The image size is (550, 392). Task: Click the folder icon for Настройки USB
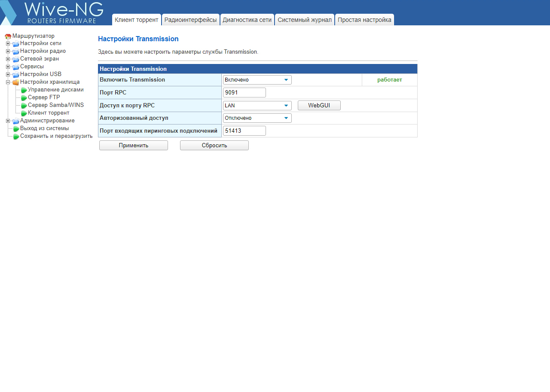coord(16,75)
